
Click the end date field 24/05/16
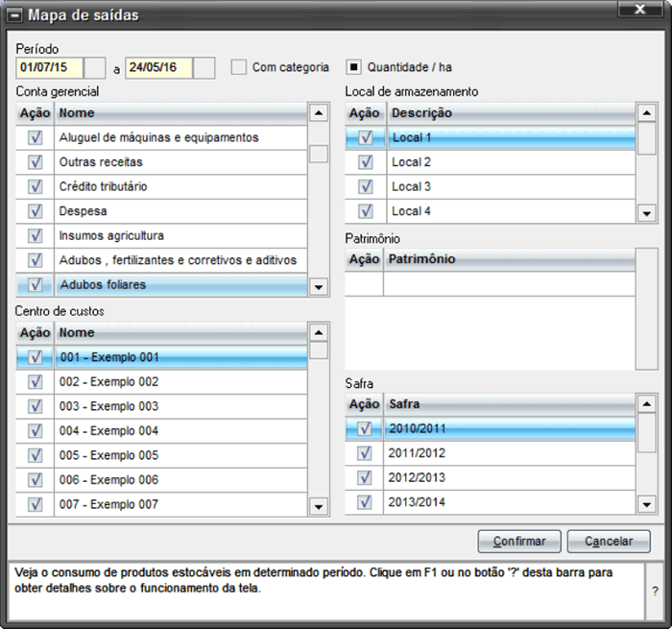click(x=159, y=68)
